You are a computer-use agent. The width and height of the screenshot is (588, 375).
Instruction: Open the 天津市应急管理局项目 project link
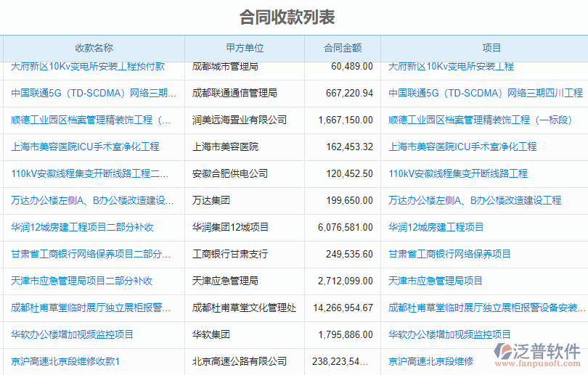(435, 281)
